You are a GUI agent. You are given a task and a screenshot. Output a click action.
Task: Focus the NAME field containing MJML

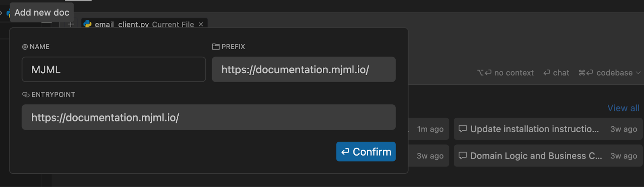[114, 70]
